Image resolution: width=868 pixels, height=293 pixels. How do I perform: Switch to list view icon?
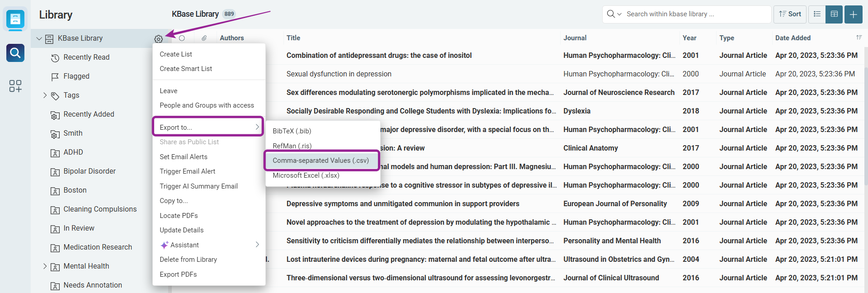[x=817, y=14]
